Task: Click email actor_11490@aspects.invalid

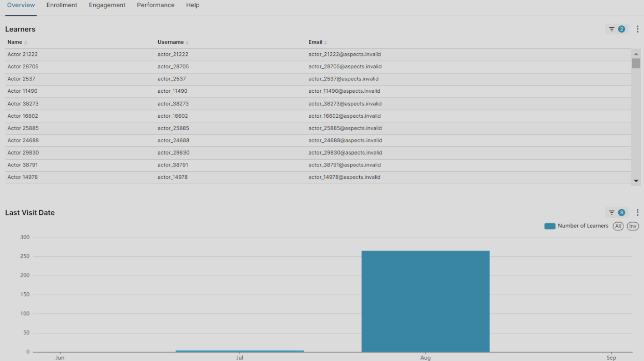Action: [344, 91]
